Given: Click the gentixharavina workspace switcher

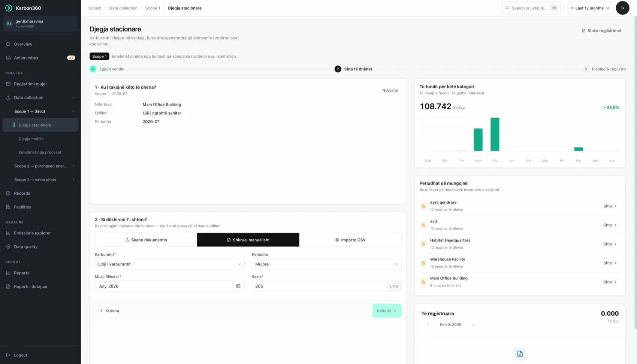Looking at the screenshot, I should (x=40, y=24).
